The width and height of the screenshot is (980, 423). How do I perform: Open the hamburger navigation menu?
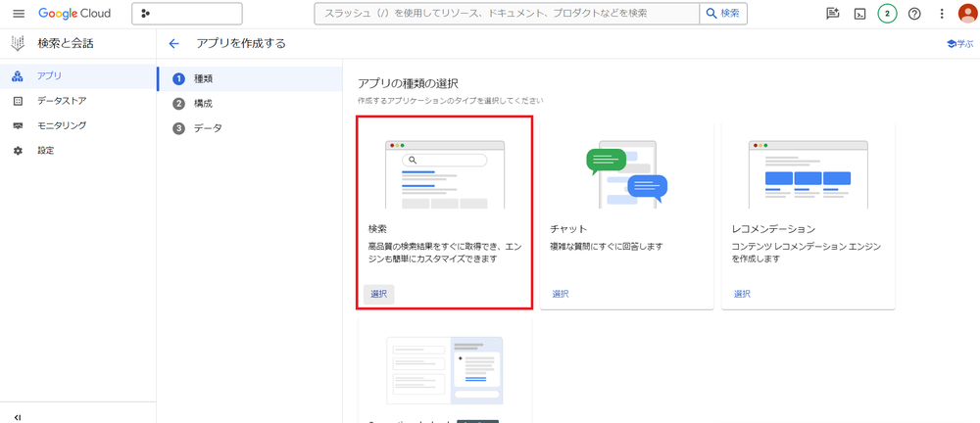(x=18, y=14)
